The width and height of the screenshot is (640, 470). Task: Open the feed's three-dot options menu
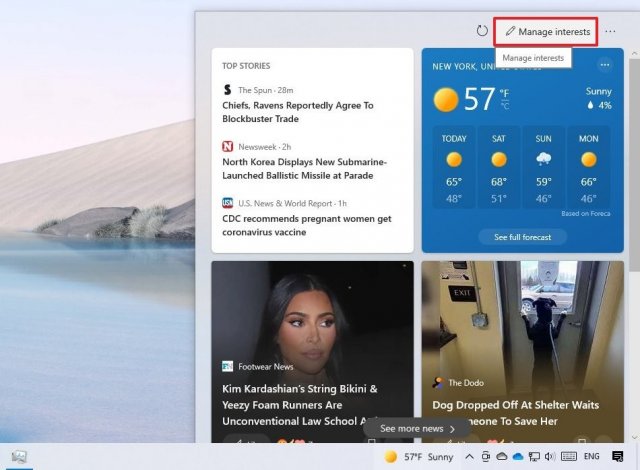[610, 31]
